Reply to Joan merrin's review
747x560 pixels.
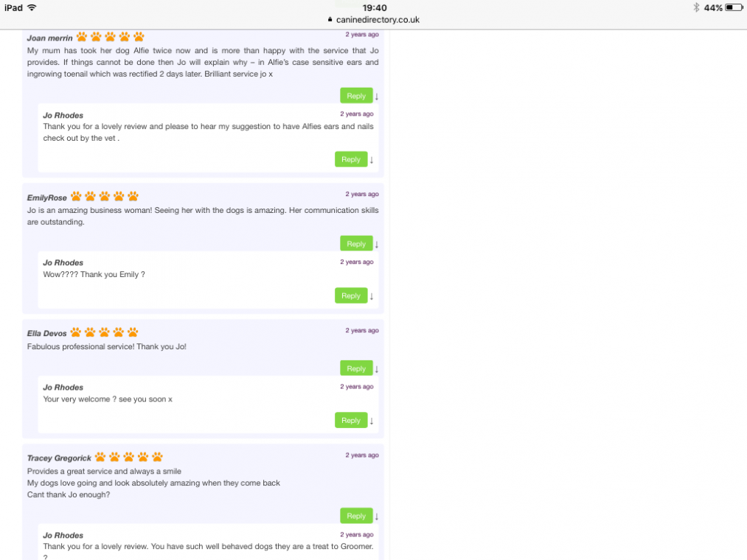[356, 96]
